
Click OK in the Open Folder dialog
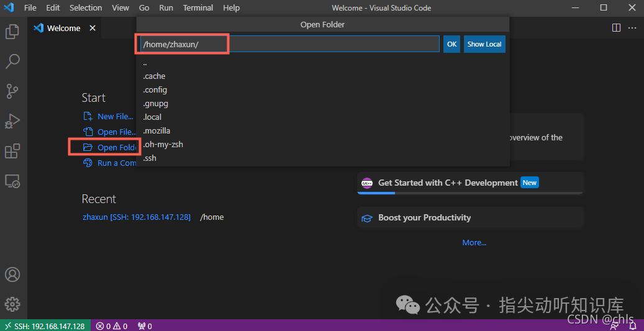coord(451,44)
